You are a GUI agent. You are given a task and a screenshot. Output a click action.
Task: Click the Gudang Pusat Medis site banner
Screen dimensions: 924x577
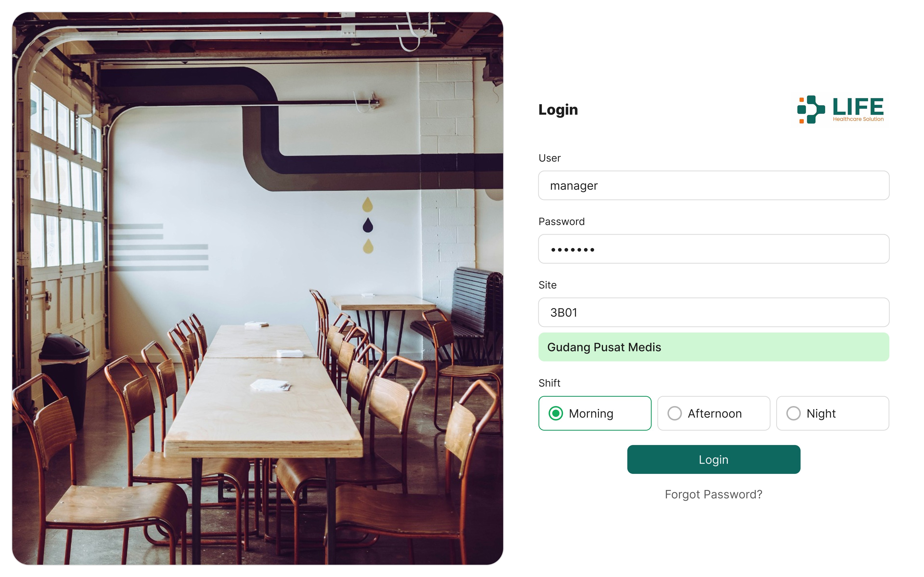(714, 347)
